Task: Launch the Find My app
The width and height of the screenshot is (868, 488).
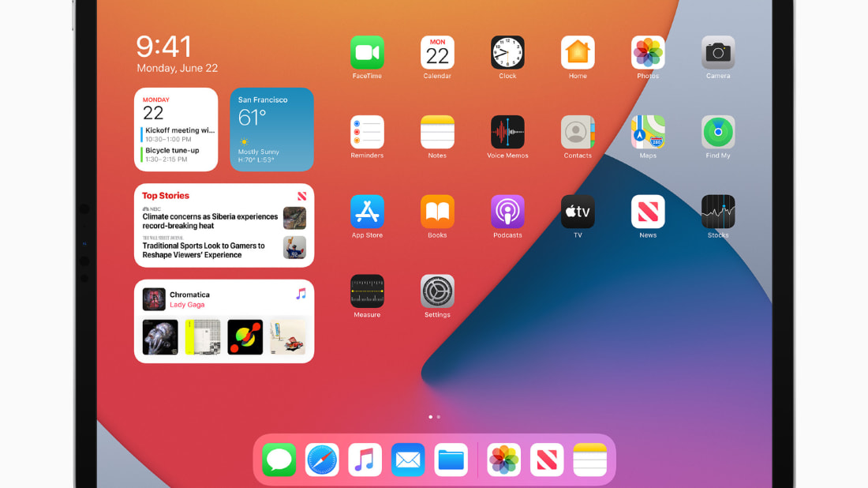Action: (718, 133)
